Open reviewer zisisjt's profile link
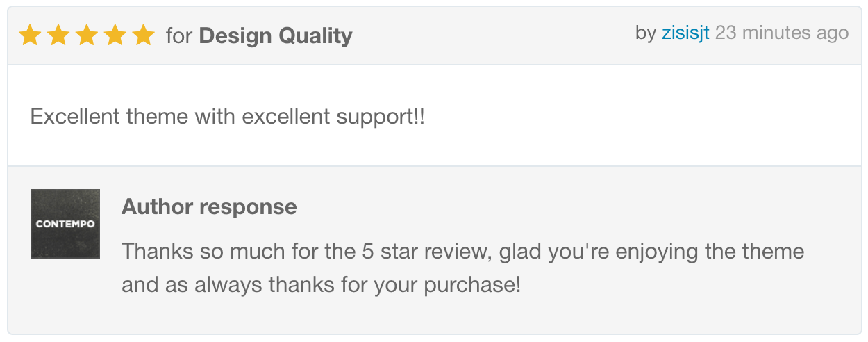868x342 pixels. coord(685,33)
